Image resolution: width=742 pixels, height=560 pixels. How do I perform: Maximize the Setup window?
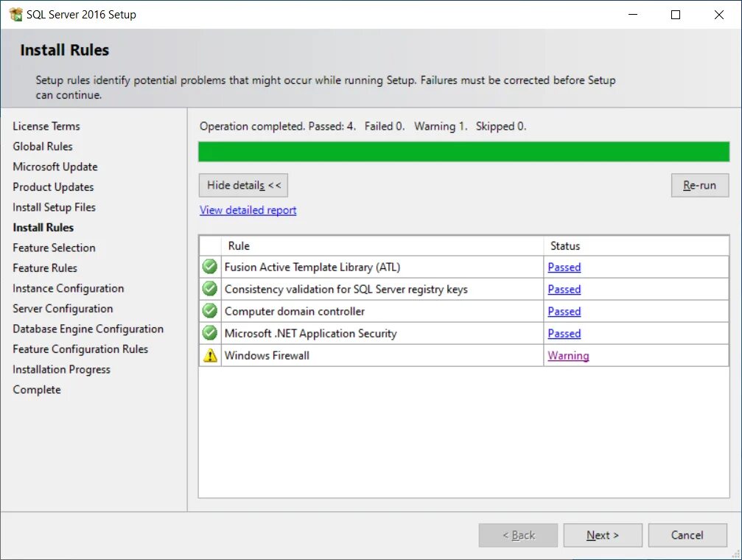(676, 15)
